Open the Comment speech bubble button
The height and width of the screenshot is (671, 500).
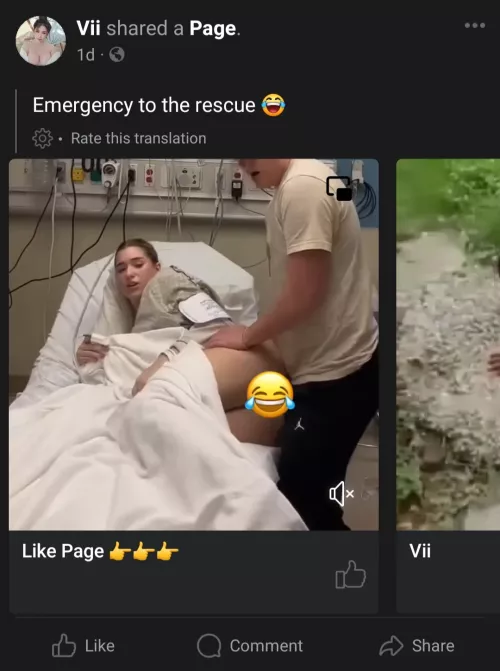pyautogui.click(x=250, y=645)
